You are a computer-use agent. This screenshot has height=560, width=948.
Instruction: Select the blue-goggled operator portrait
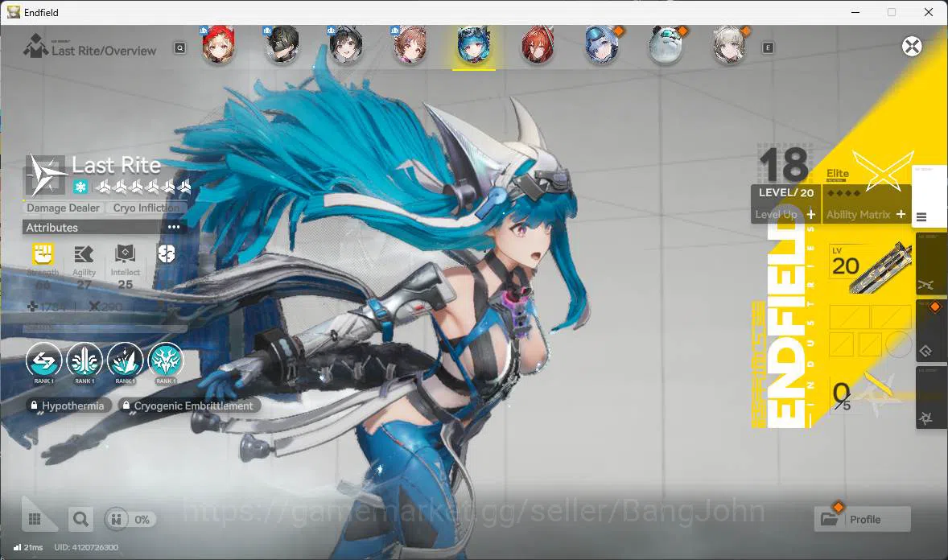click(x=602, y=45)
